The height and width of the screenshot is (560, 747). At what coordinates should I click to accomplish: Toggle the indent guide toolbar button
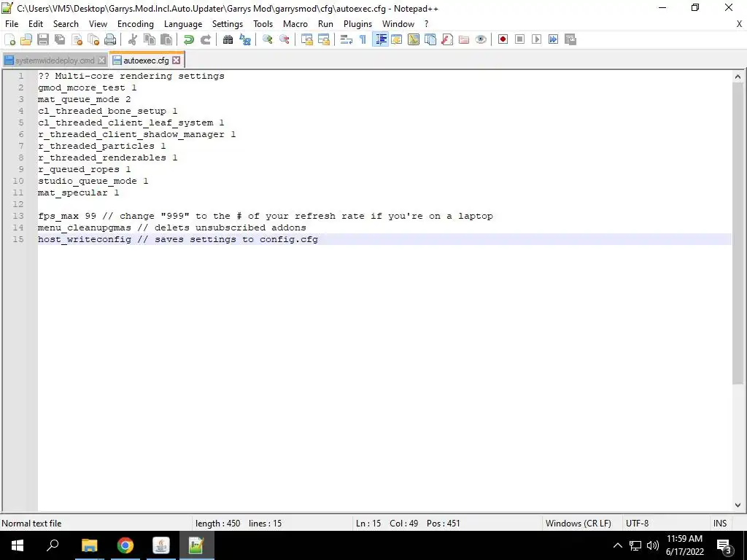coord(380,39)
